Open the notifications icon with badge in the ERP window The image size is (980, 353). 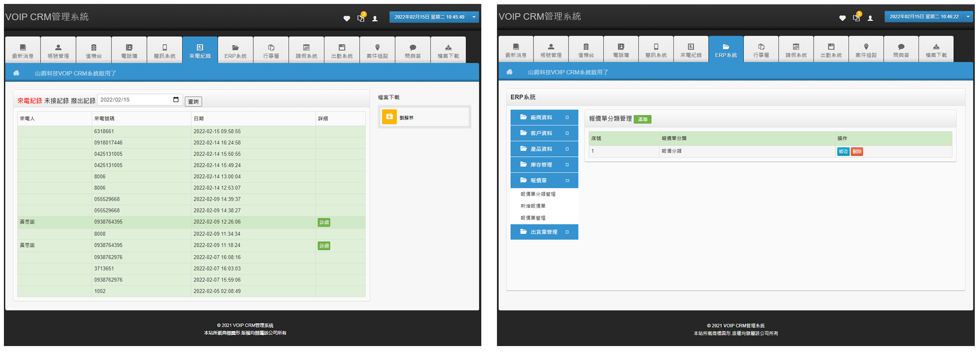click(856, 18)
